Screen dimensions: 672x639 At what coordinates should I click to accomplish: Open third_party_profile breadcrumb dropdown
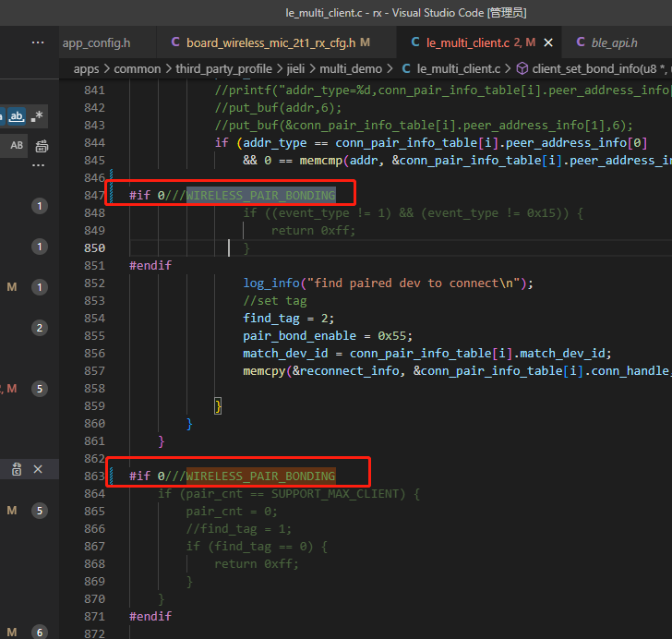click(x=223, y=69)
